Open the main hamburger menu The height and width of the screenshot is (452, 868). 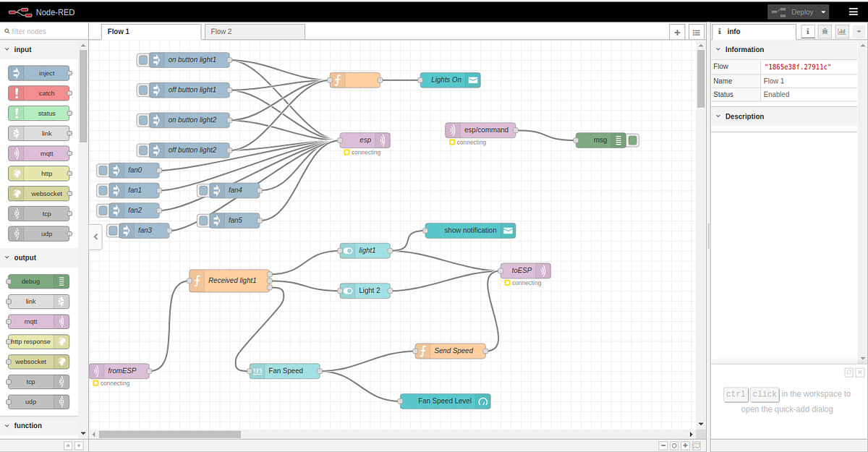point(854,12)
